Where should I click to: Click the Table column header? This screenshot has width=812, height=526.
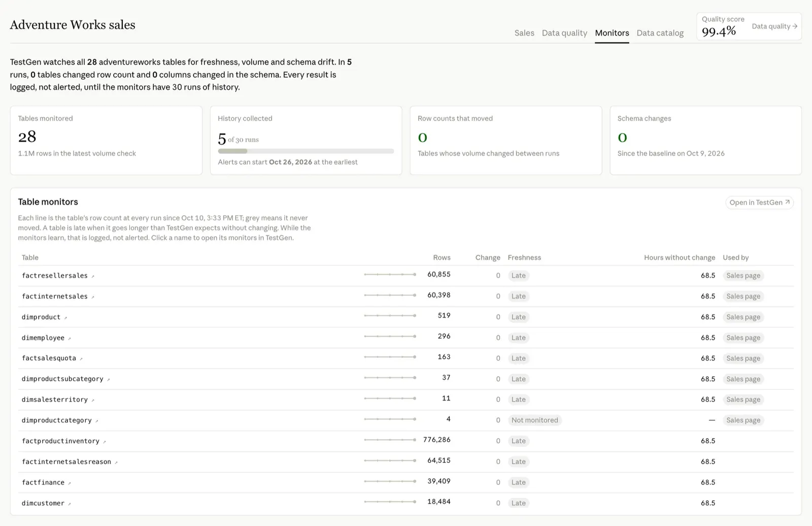(x=30, y=257)
